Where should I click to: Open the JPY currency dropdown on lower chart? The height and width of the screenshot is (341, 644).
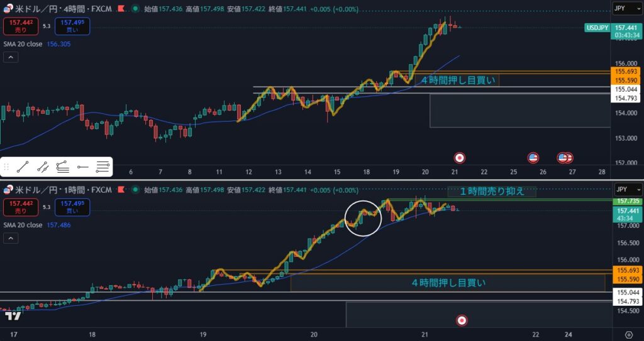(x=628, y=189)
